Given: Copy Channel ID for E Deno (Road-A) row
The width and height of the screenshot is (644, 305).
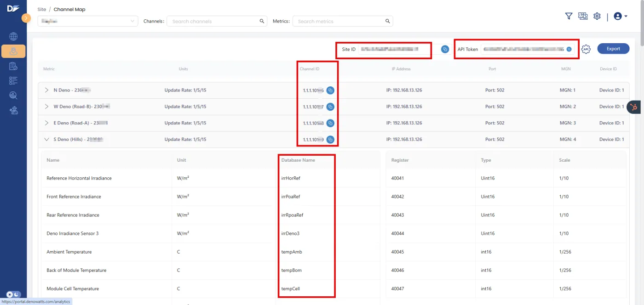Looking at the screenshot, I should click(330, 123).
